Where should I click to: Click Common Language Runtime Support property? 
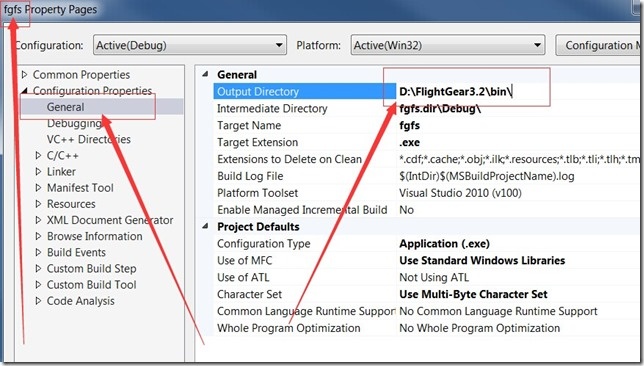tap(306, 311)
